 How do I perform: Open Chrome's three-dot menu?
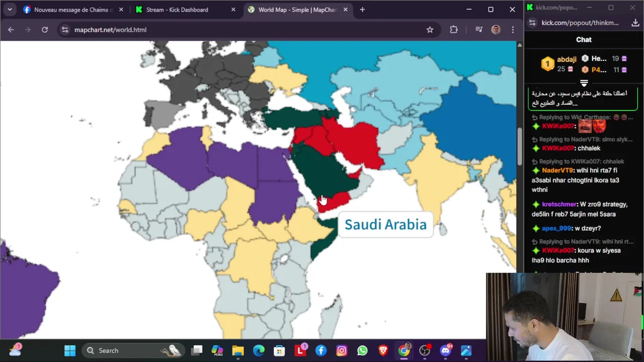click(x=513, y=30)
